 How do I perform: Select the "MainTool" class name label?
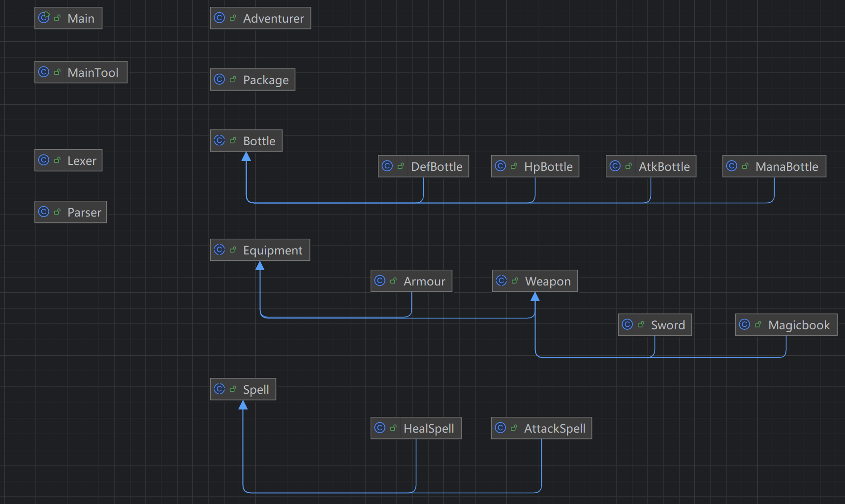coord(93,72)
